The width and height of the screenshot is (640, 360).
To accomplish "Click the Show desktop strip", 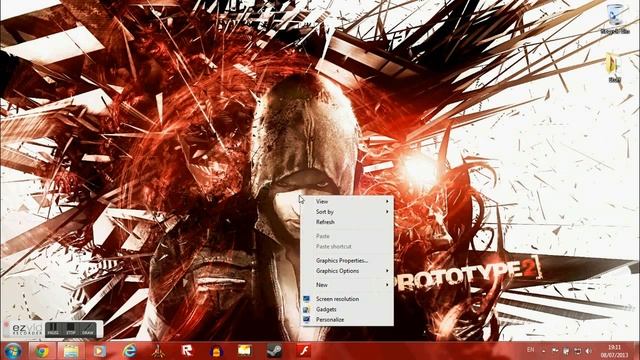I will [638, 351].
